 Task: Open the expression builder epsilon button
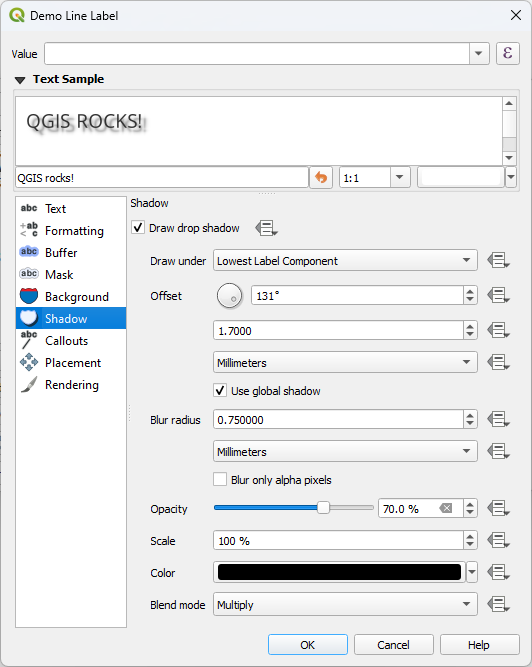click(x=507, y=54)
